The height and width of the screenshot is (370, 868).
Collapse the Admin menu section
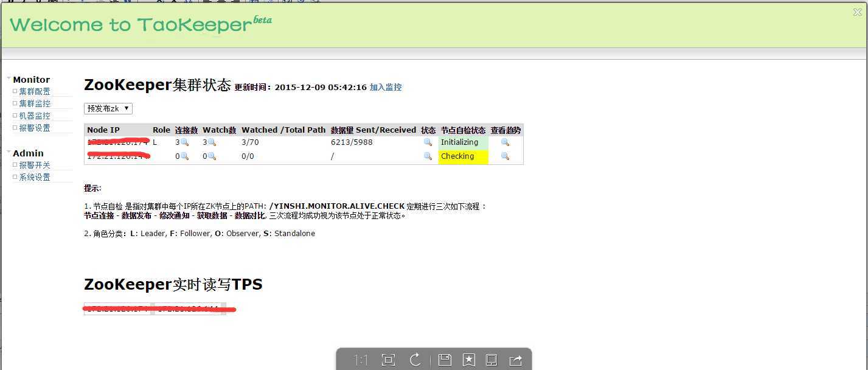pyautogui.click(x=9, y=152)
